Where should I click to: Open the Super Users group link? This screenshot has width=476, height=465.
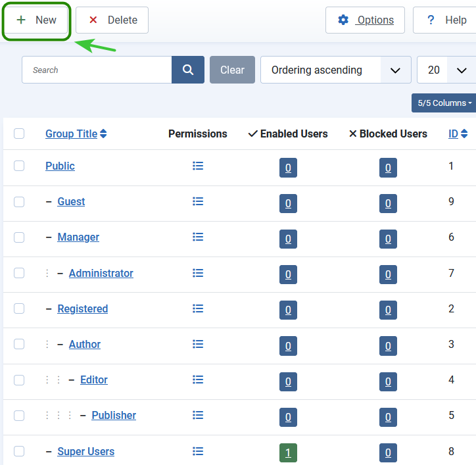point(86,451)
